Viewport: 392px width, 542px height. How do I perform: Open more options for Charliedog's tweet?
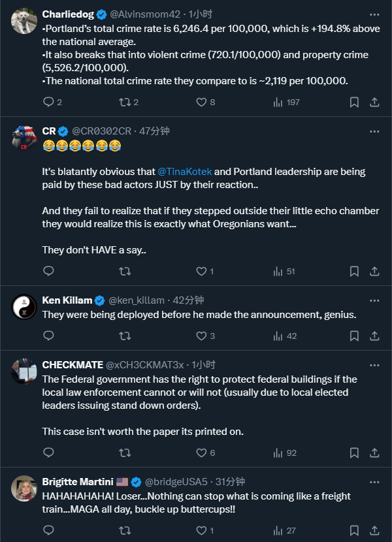(374, 14)
